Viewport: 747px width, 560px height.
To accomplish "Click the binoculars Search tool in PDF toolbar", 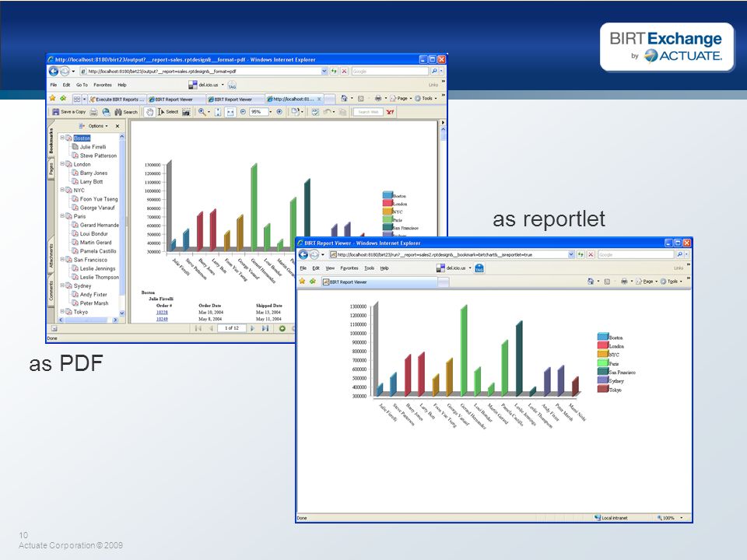I will point(126,112).
